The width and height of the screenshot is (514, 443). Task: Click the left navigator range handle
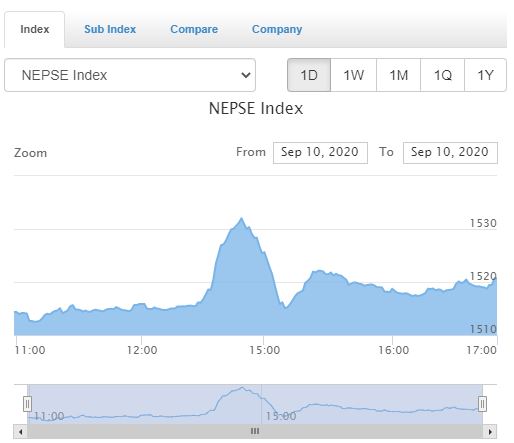click(x=27, y=404)
